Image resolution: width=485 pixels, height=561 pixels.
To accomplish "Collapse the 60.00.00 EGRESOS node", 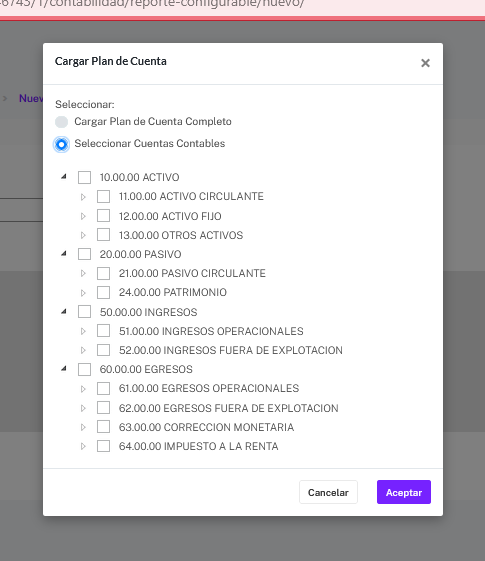I will tap(64, 368).
